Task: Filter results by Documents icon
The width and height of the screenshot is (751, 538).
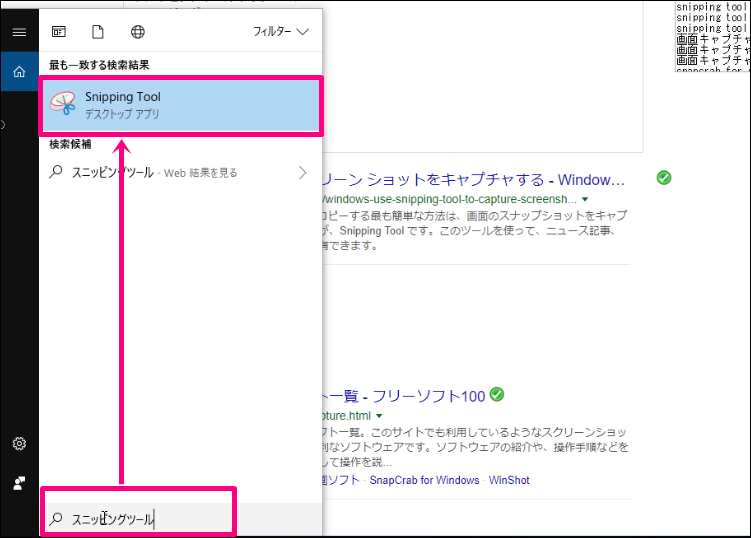Action: (98, 32)
